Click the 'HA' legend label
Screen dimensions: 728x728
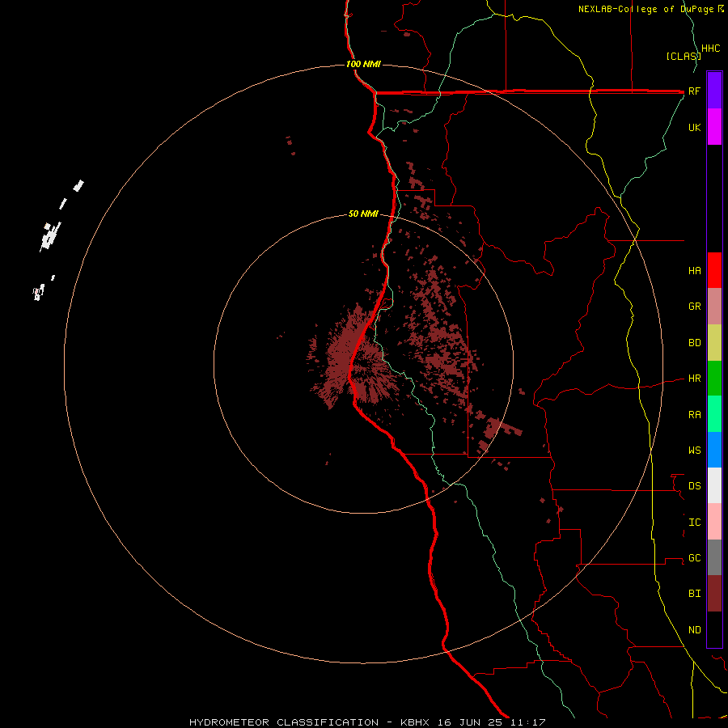[695, 271]
